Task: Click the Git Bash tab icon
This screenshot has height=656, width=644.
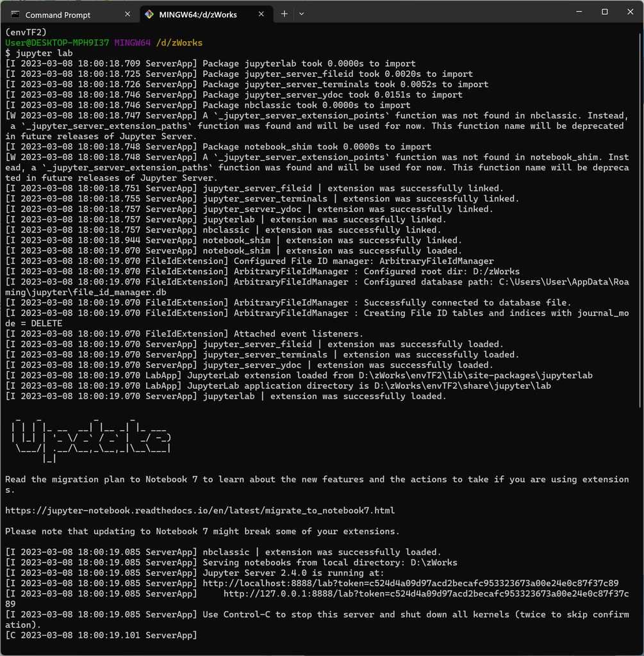Action: 149,15
